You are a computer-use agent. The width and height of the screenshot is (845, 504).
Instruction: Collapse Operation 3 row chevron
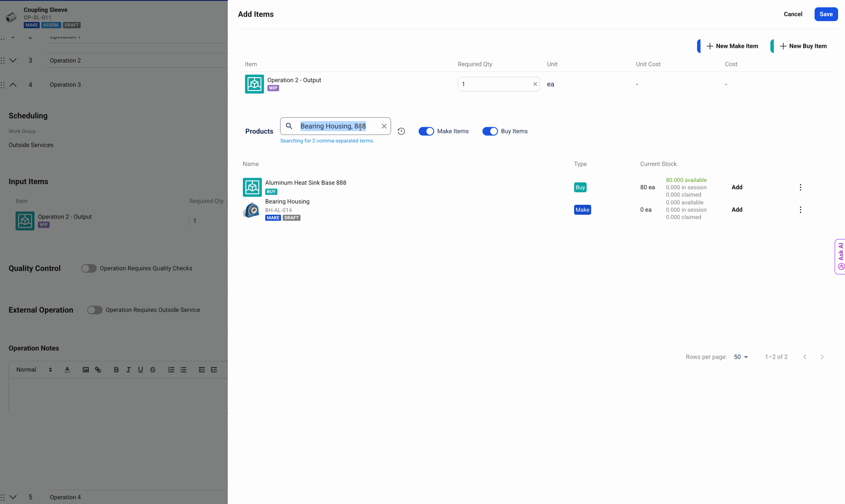click(x=13, y=85)
